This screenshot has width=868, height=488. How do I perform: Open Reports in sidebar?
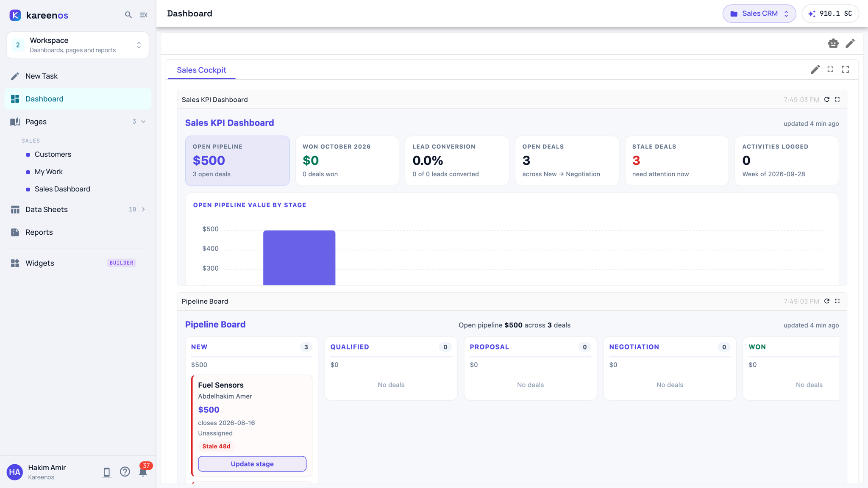(x=78, y=232)
